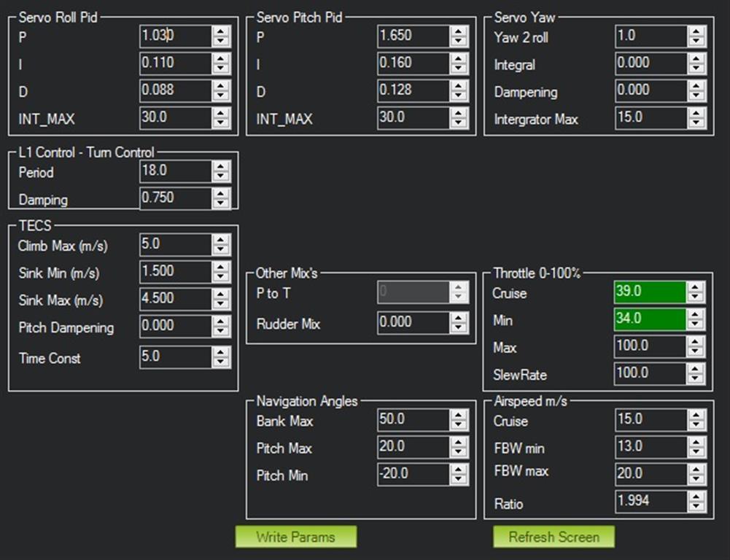The width and height of the screenshot is (730, 560).
Task: Click the Write Params button
Action: coord(296,537)
